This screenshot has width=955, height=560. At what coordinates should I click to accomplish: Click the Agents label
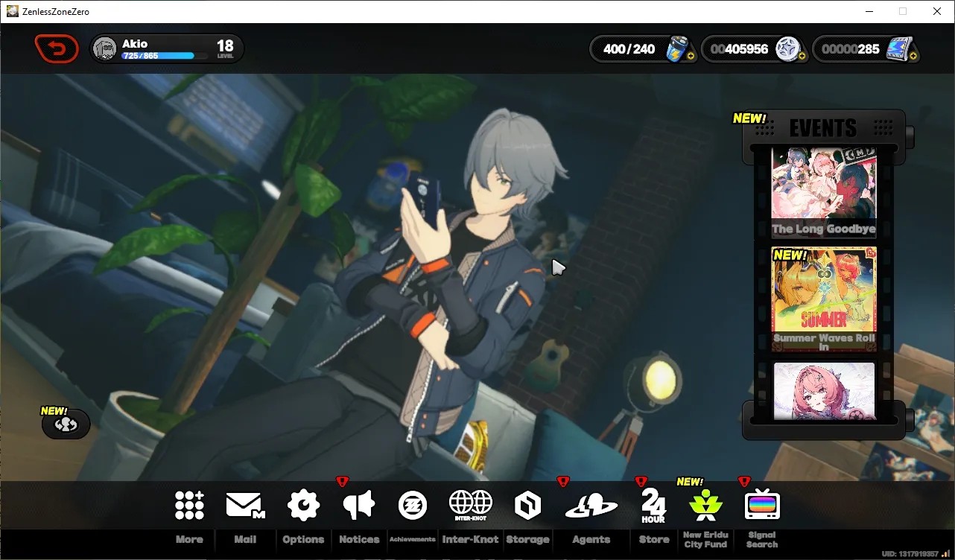591,540
